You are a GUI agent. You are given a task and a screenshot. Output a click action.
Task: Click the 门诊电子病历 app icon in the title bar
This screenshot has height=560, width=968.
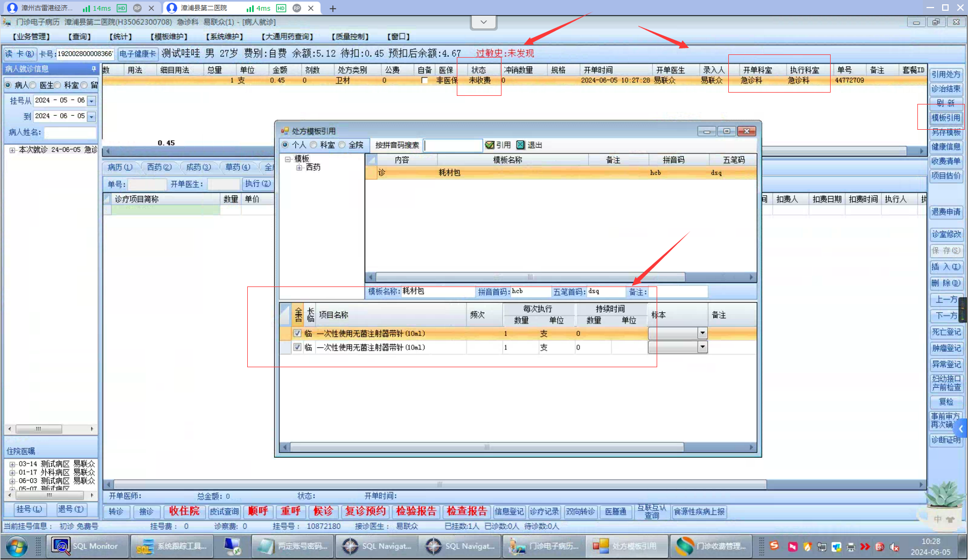7,22
